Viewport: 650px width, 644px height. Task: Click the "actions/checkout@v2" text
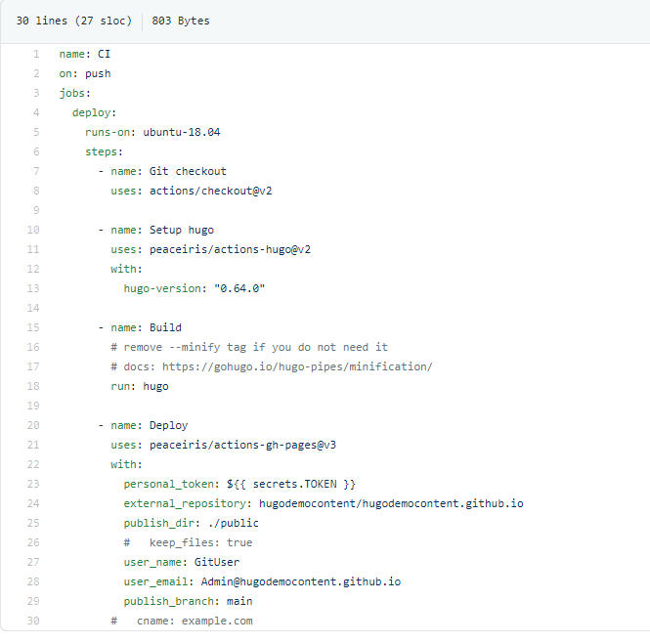210,191
